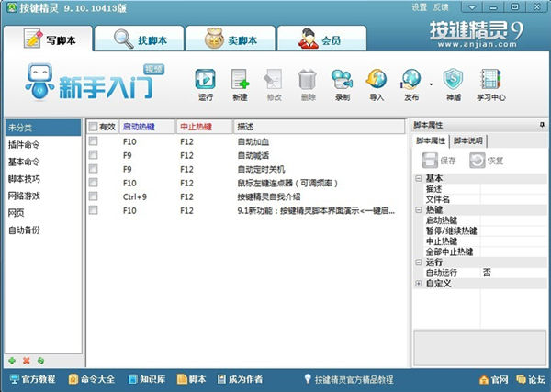Screen dimensions: 551x392
Task: Click the Ctrl+9 hotkey cell
Action: 135,196
